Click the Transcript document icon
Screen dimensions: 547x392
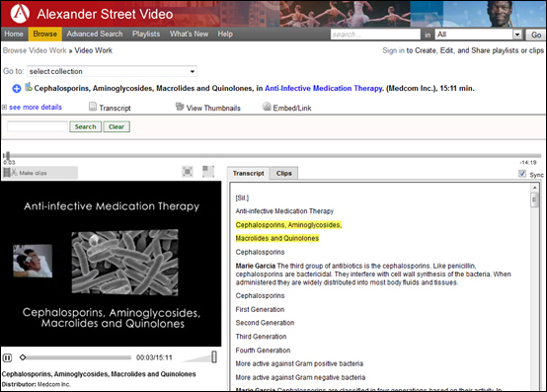click(93, 107)
